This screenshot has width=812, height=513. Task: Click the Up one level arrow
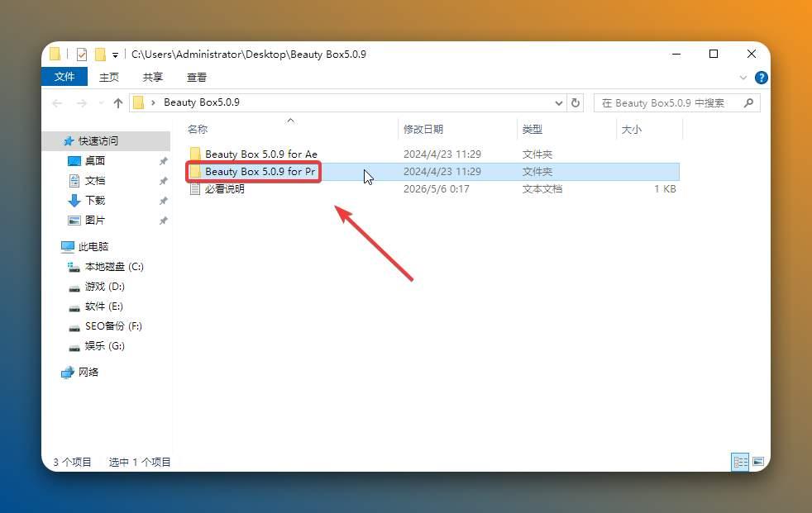(x=118, y=103)
